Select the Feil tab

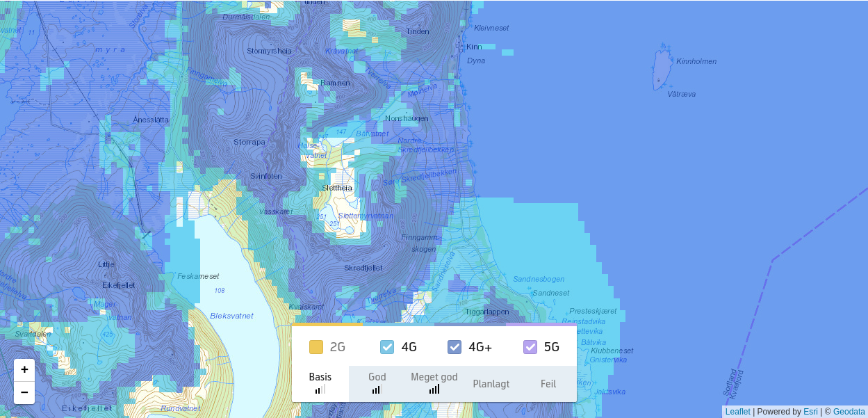548,383
